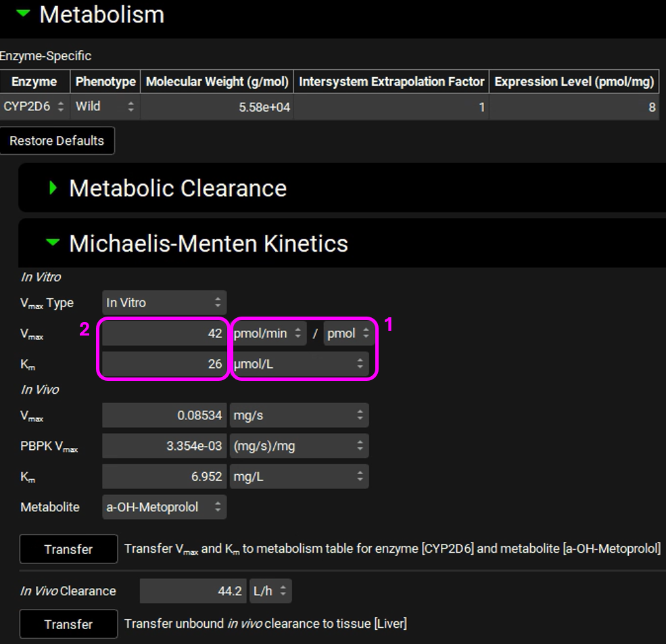
Task: Click Transfer for unbound in vivo clearance
Action: click(68, 624)
